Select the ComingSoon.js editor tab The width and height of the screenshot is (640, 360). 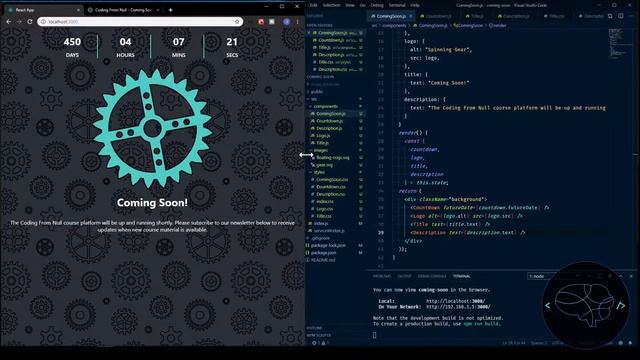point(391,16)
